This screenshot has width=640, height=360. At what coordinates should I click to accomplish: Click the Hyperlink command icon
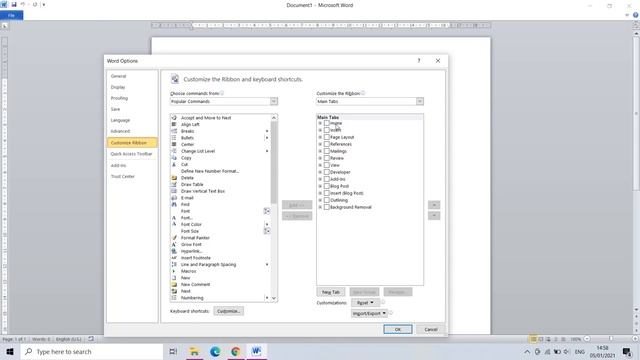(x=174, y=251)
